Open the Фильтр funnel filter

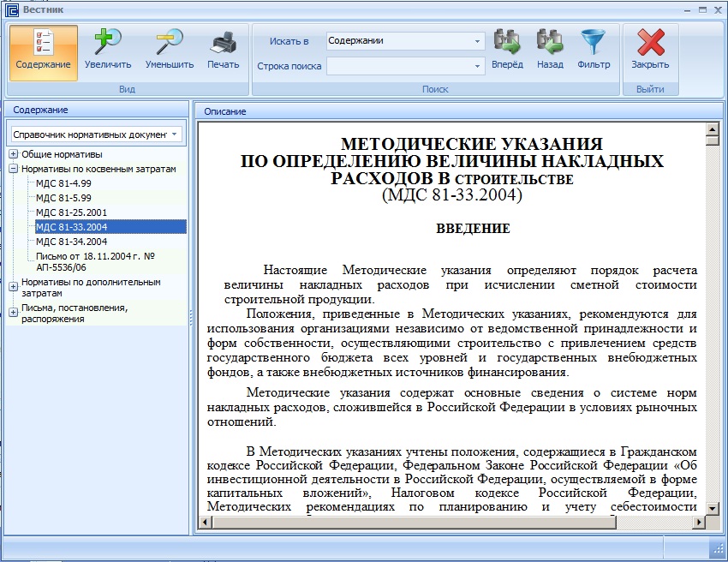(594, 51)
